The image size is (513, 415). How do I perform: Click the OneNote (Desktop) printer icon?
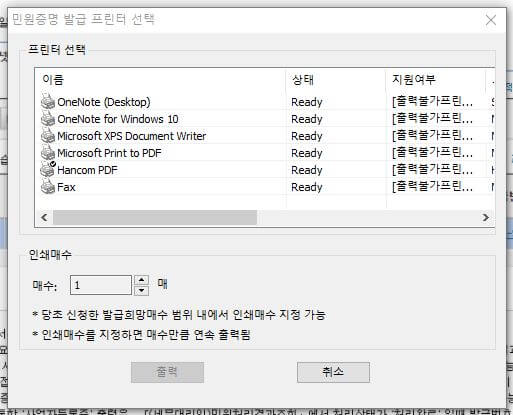(48, 101)
